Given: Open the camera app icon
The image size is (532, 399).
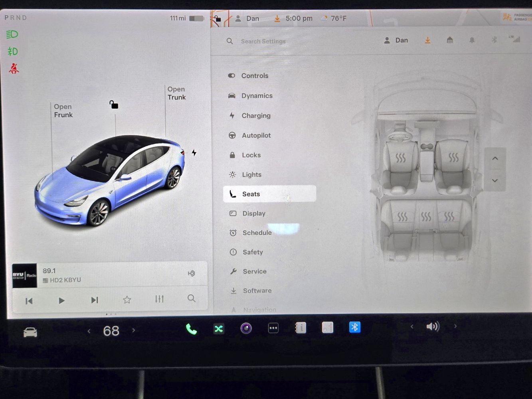Looking at the screenshot, I should coord(246,328).
